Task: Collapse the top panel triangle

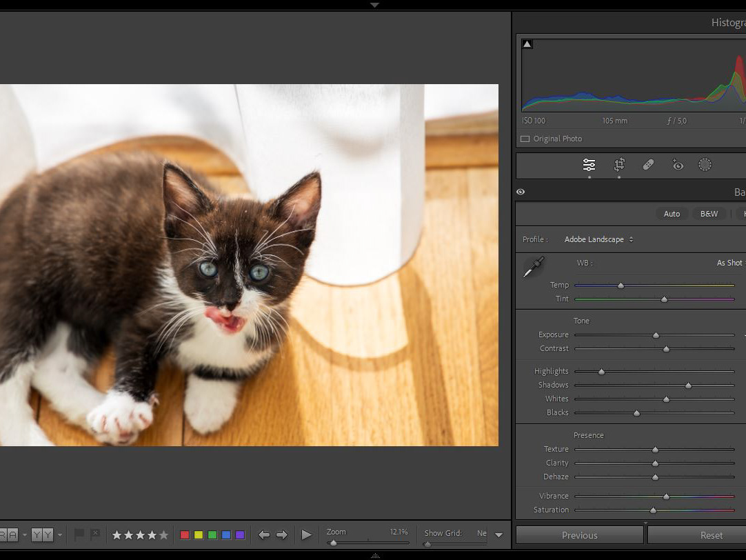Action: (x=375, y=5)
